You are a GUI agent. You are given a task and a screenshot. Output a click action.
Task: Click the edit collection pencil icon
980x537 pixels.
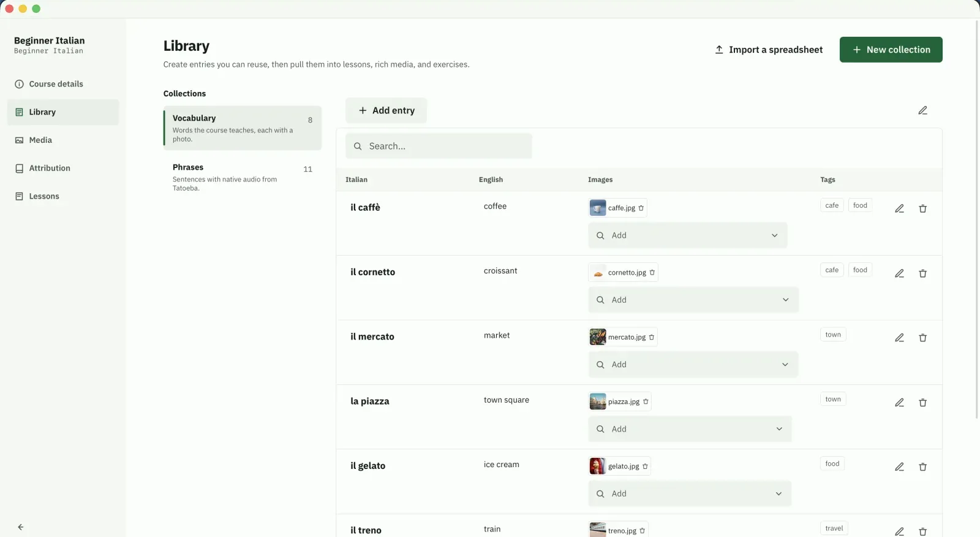tap(922, 110)
